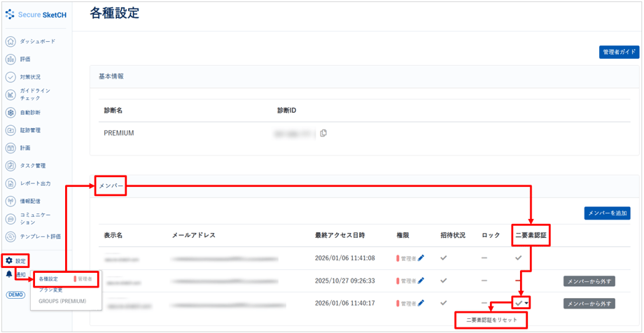Open テンプレート評価 sidebar icon
This screenshot has height=333, width=644.
tap(10, 236)
